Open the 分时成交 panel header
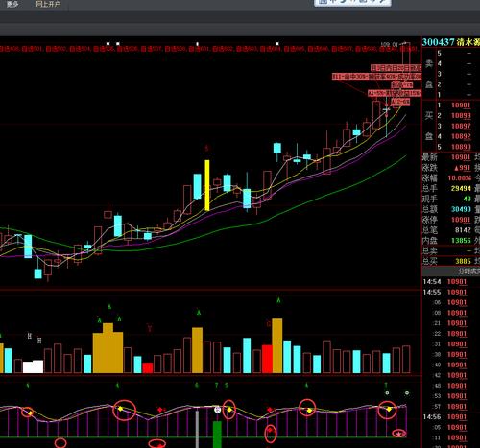Screen dimensions: 480x448 (468, 271)
